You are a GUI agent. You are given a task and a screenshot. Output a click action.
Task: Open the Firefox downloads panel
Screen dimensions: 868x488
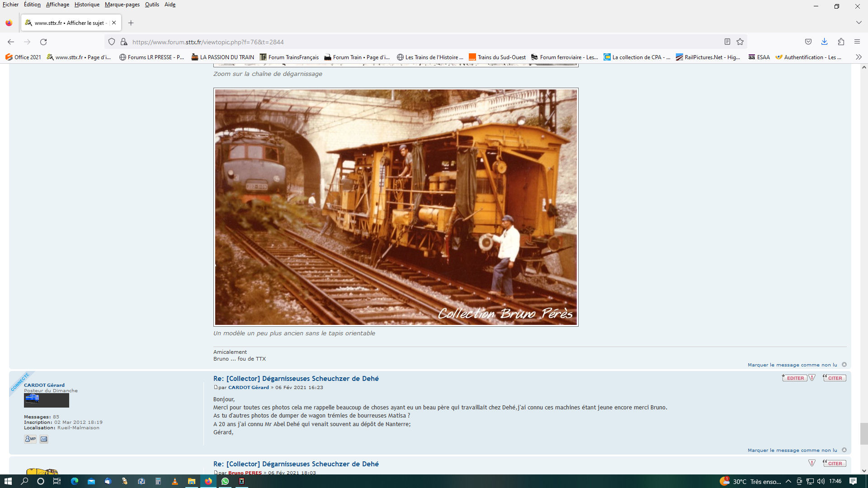[x=824, y=42]
